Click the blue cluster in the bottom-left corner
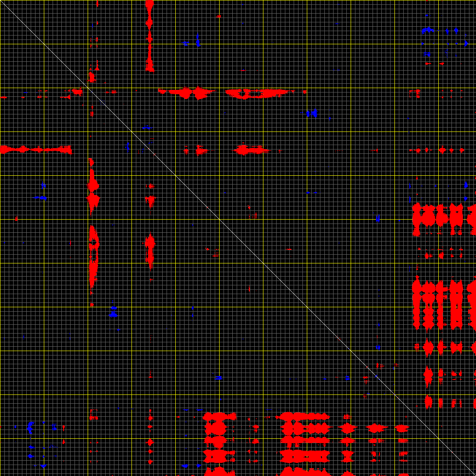This screenshot has width=476, height=476. click(x=30, y=427)
